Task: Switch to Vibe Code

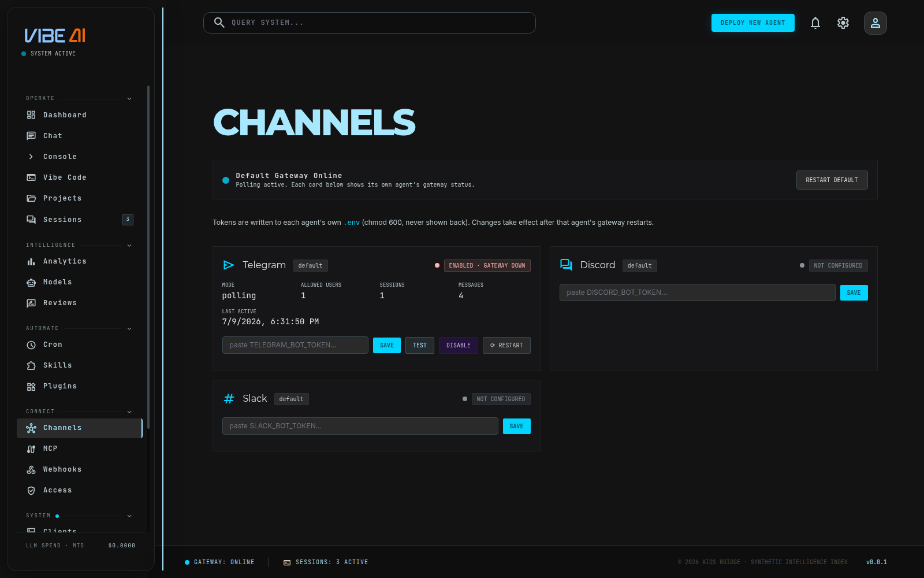Action: coord(80,177)
